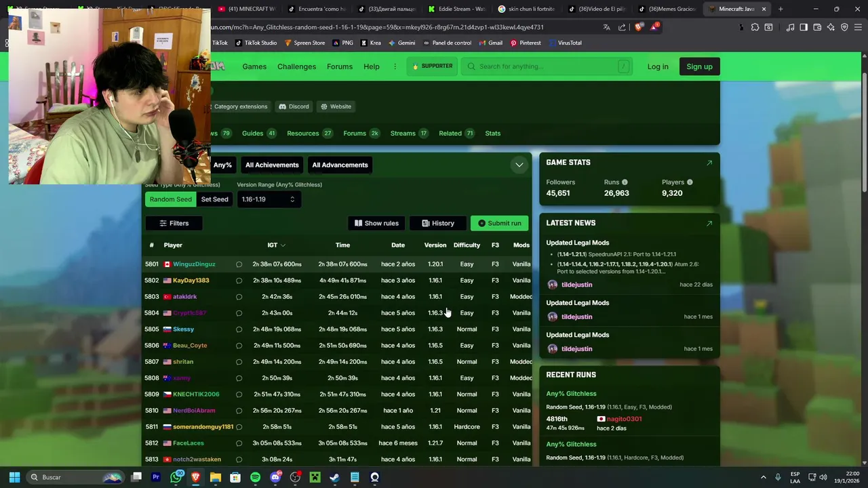Expand Latest News with arrow icon
Screen dimensions: 868x488
point(709,223)
